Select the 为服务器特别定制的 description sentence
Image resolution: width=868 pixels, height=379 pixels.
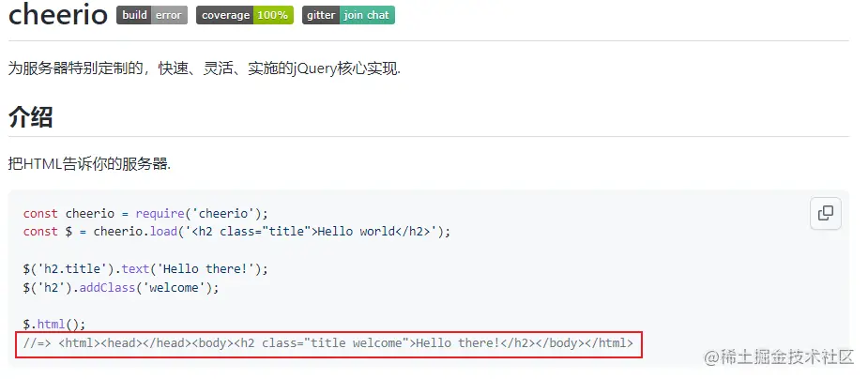point(205,69)
